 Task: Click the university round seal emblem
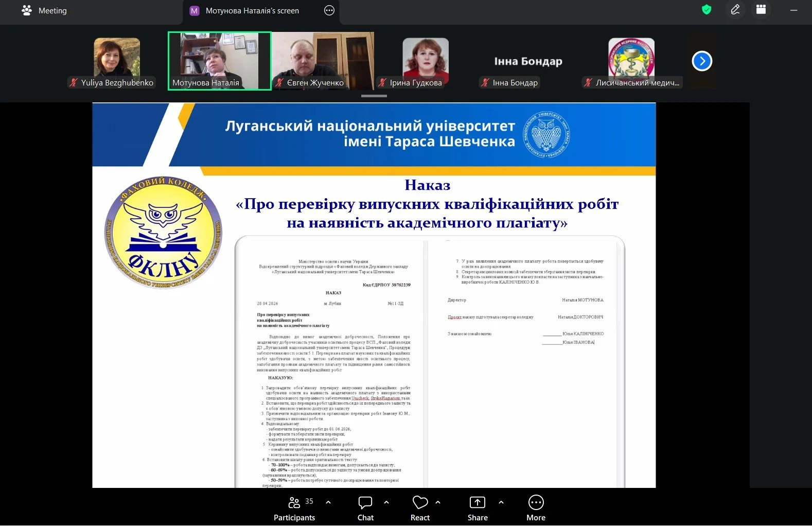pos(546,134)
